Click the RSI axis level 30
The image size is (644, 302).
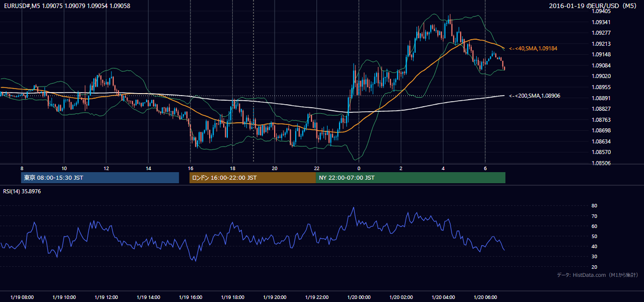tap(595, 257)
